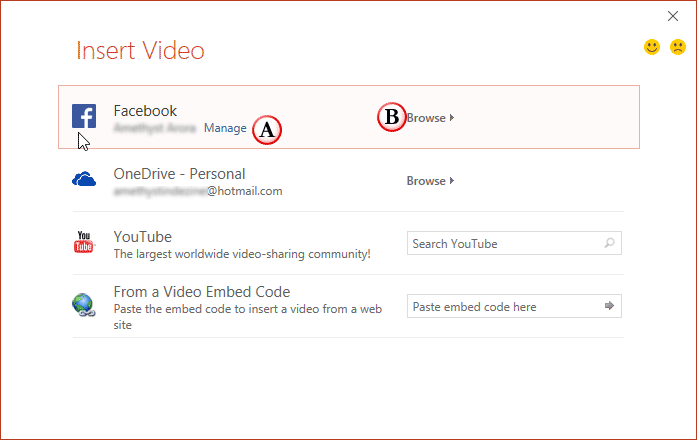Screen dimensions: 697x440
Task: Select the Facebook heading text
Action: point(145,111)
